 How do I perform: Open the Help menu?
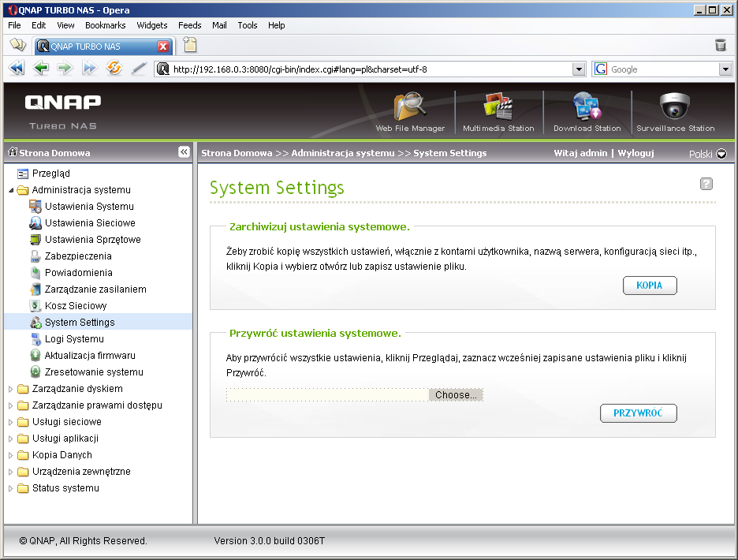coord(276,25)
